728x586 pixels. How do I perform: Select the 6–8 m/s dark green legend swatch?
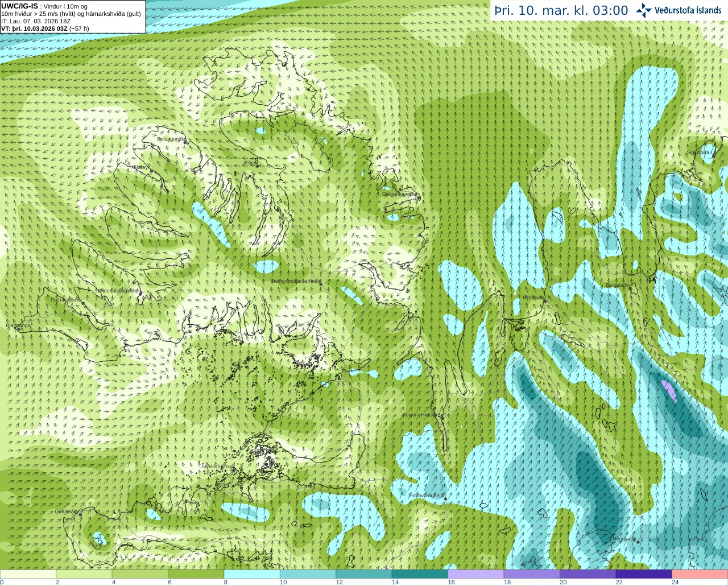click(x=196, y=574)
